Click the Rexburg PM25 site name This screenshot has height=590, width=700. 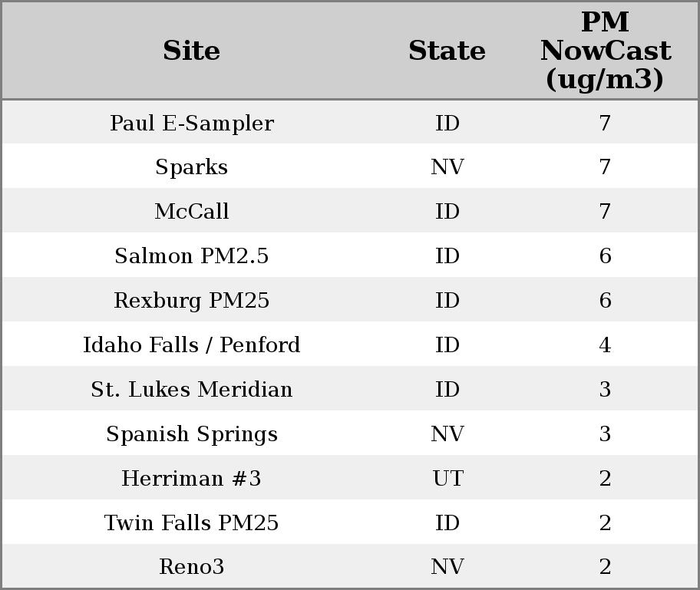[191, 301]
